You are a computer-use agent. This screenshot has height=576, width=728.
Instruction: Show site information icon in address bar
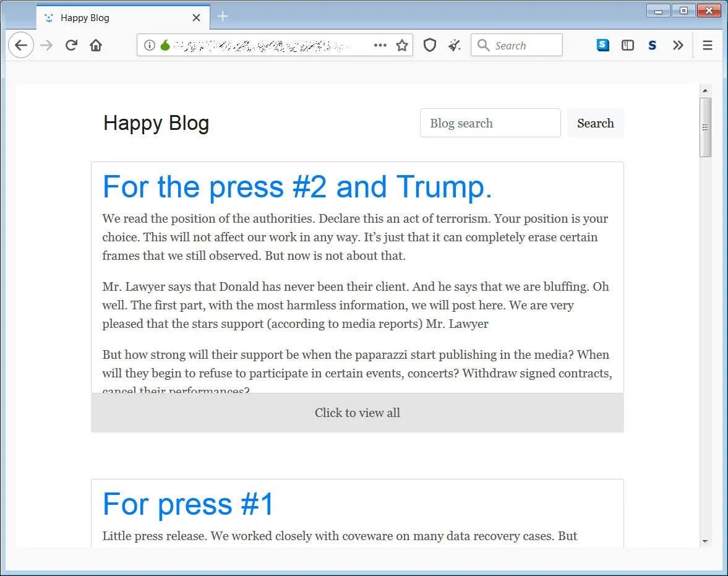pyautogui.click(x=150, y=45)
